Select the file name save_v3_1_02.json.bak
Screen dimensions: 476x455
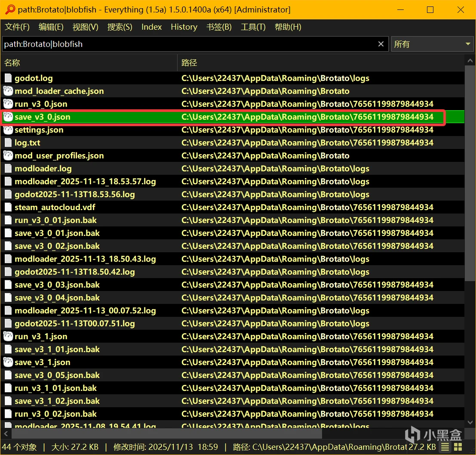click(57, 401)
